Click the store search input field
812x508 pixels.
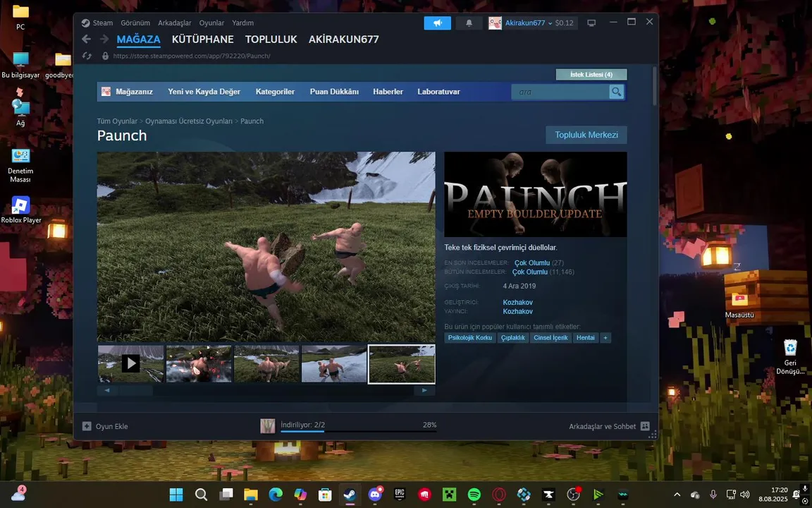(560, 92)
